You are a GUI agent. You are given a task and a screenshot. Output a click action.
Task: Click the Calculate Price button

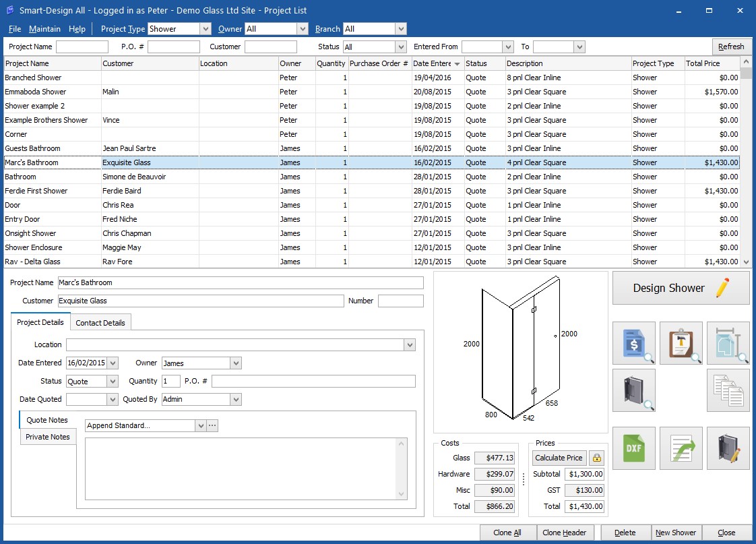coord(559,458)
